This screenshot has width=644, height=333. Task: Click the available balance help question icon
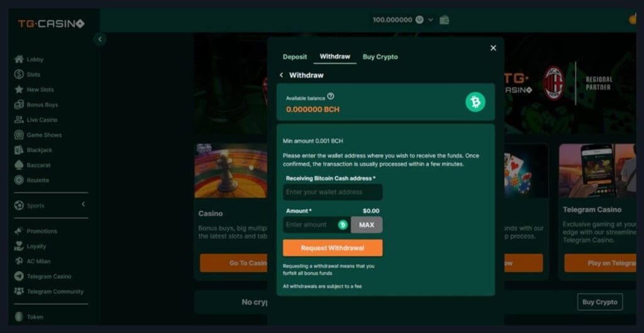coord(331,96)
